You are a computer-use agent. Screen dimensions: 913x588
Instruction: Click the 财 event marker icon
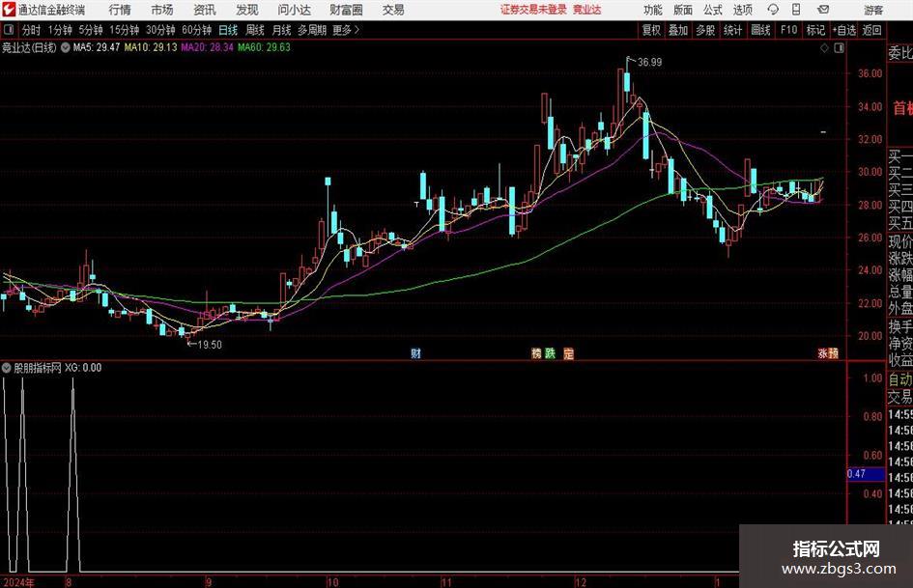415,353
